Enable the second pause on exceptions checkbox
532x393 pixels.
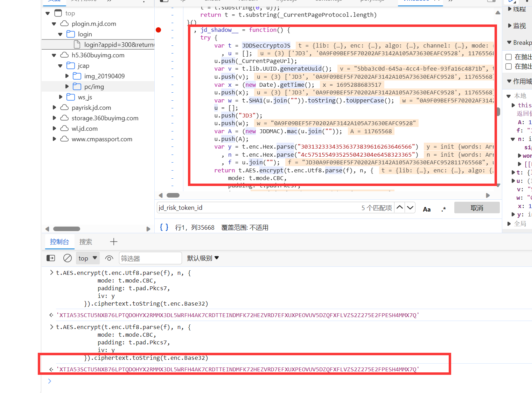click(x=509, y=66)
